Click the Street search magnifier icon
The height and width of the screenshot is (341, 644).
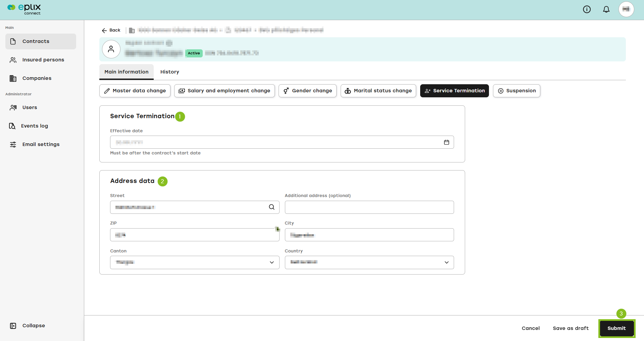pos(271,207)
